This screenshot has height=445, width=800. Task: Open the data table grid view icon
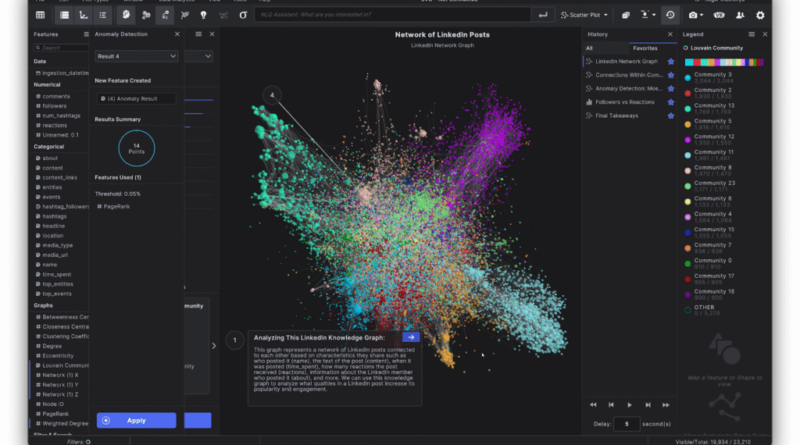(x=40, y=15)
